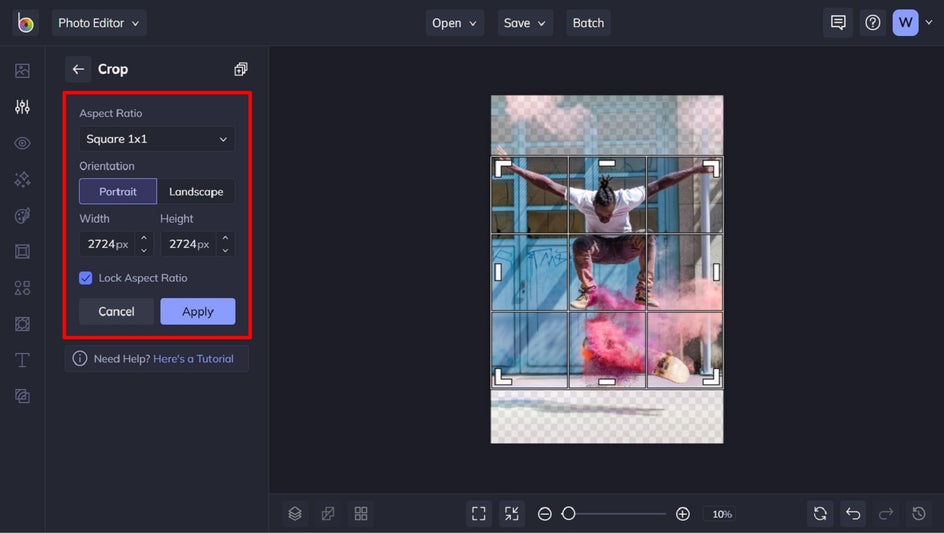Open the Image Manager sidebar icon
The height and width of the screenshot is (533, 944).
(x=22, y=70)
